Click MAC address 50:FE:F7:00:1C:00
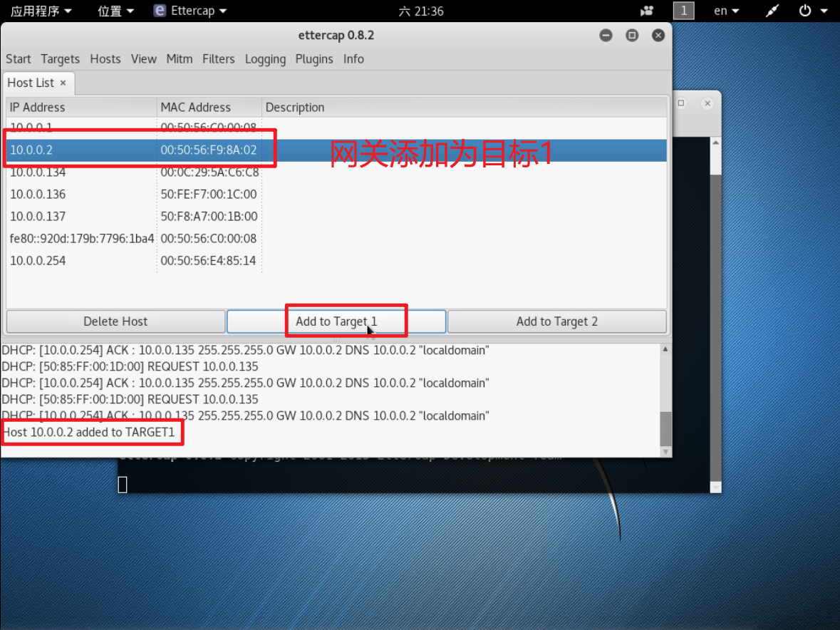Screen dimensions: 840x630 [x=208, y=194]
